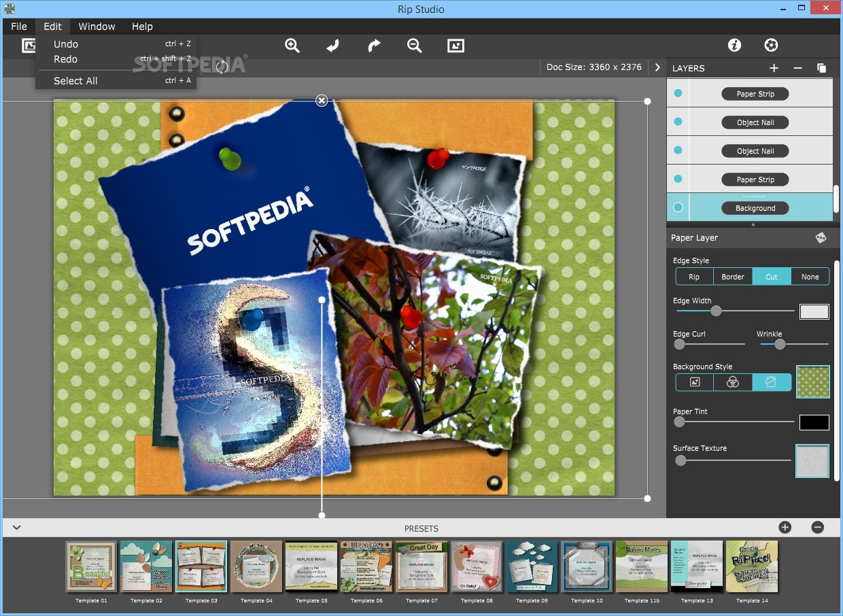
Task: Apply the Template 08 preset
Action: click(x=477, y=566)
